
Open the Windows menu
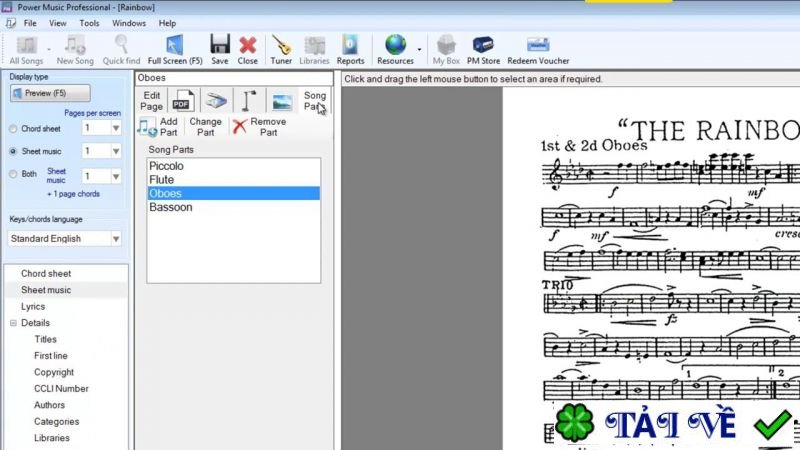[129, 23]
